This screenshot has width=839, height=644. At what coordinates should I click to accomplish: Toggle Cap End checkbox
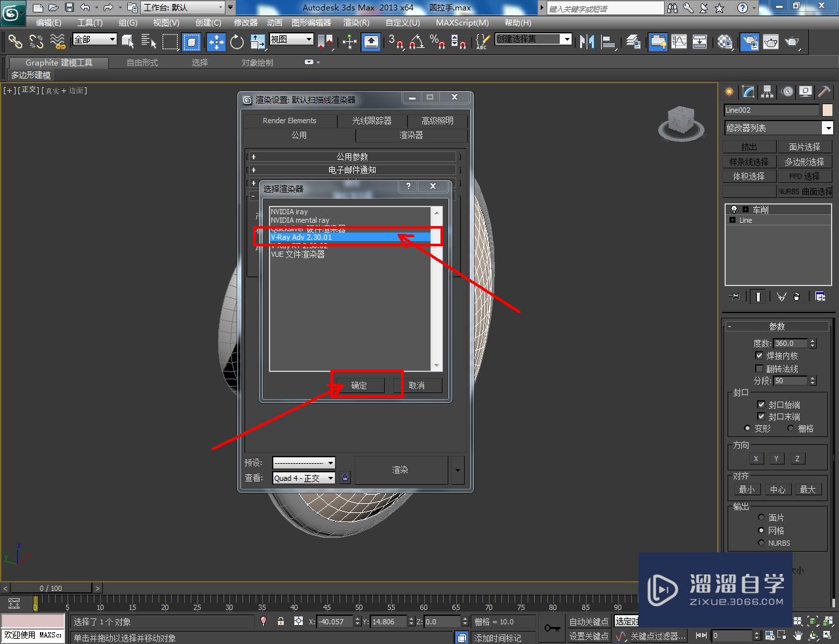point(761,416)
